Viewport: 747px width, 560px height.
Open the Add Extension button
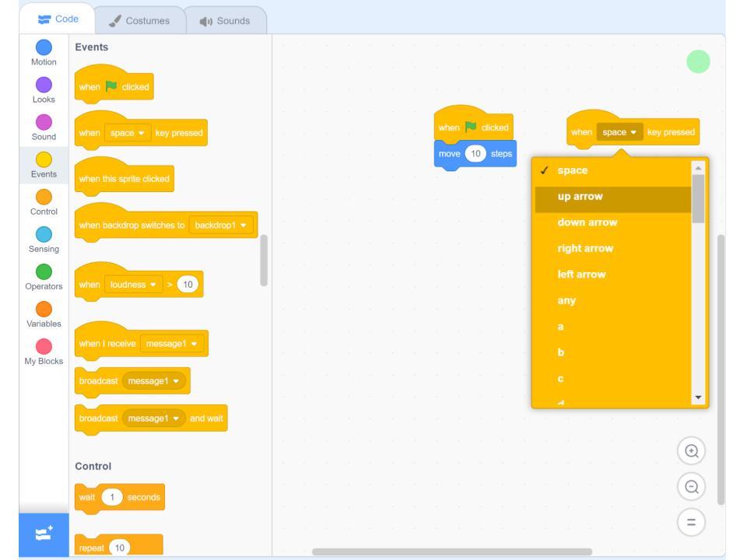tap(44, 534)
